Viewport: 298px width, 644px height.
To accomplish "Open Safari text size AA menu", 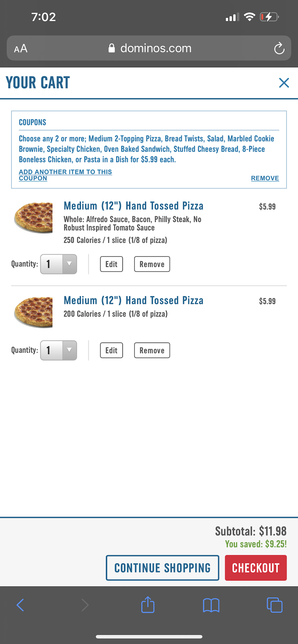I will tap(21, 49).
